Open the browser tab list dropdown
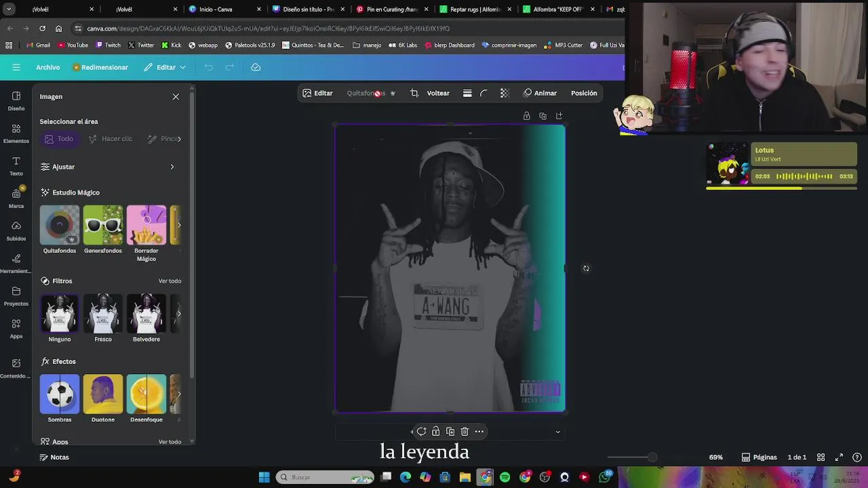The height and width of the screenshot is (488, 868). click(9, 9)
